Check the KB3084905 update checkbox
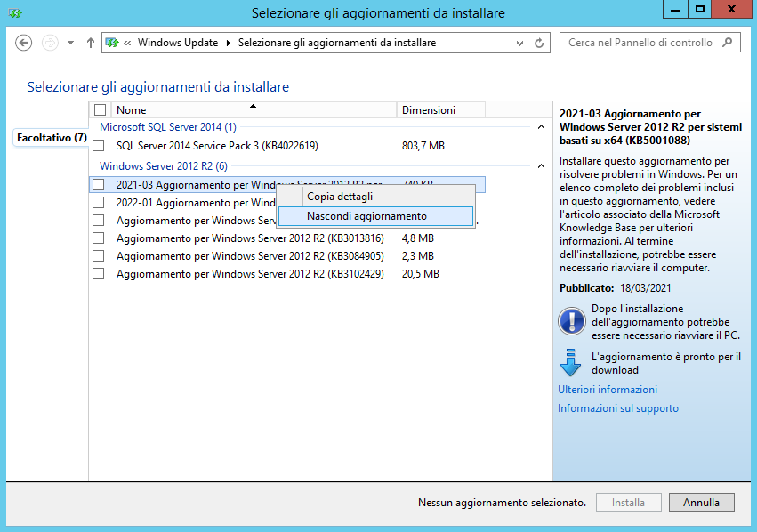 (x=99, y=256)
